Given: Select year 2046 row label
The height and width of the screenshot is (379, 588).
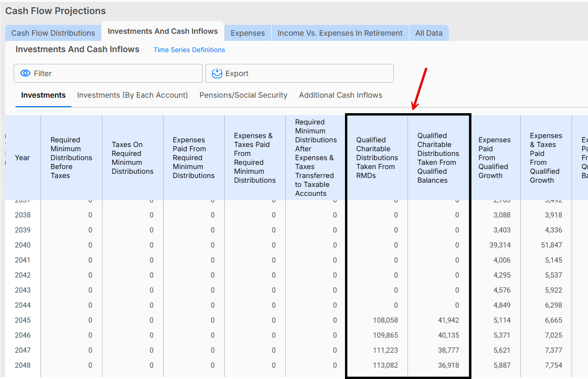Looking at the screenshot, I should pos(23,335).
